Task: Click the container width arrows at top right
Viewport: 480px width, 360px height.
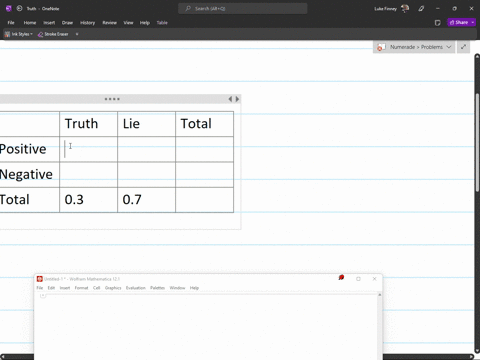Action: [234, 99]
